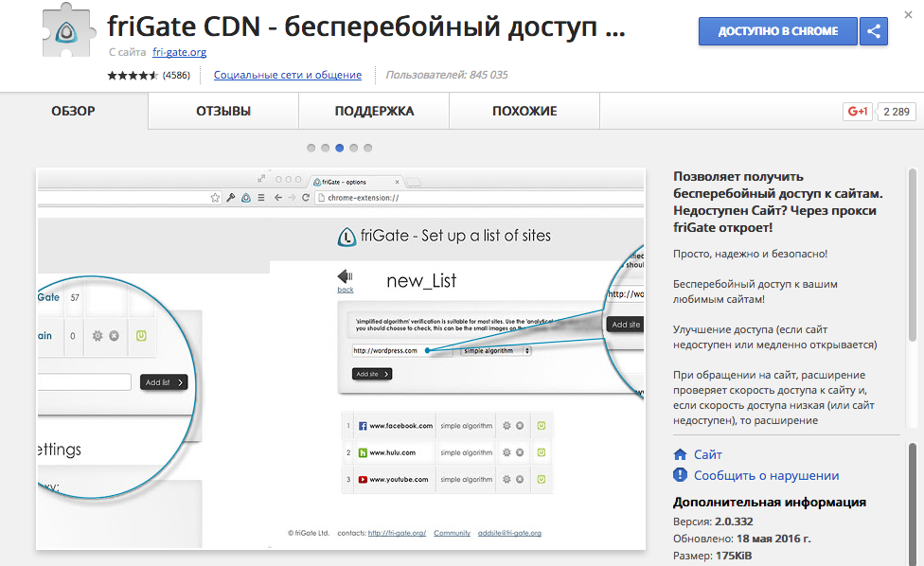Click the Add site button in zoomed circle
The image size is (924, 566).
[625, 325]
